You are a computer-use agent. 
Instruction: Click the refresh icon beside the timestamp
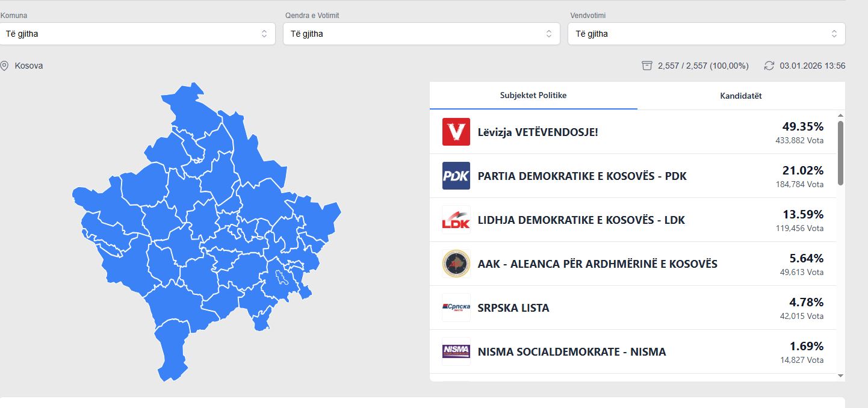tap(769, 66)
